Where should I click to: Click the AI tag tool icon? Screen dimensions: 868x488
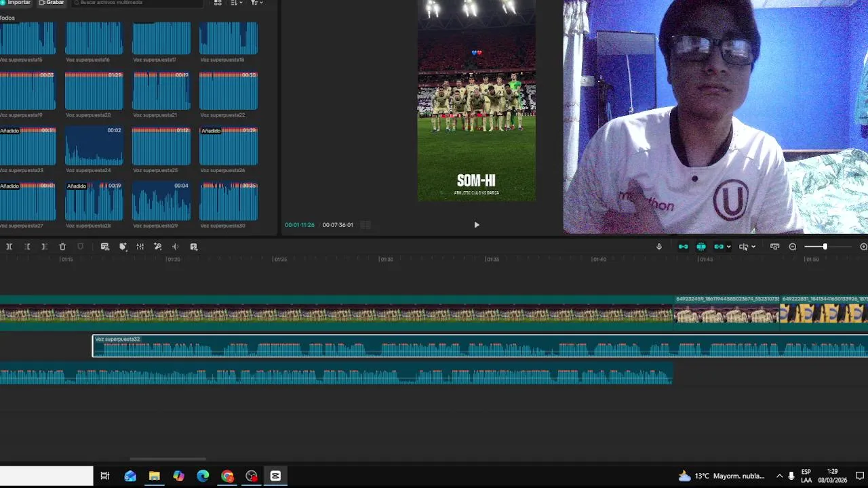123,247
